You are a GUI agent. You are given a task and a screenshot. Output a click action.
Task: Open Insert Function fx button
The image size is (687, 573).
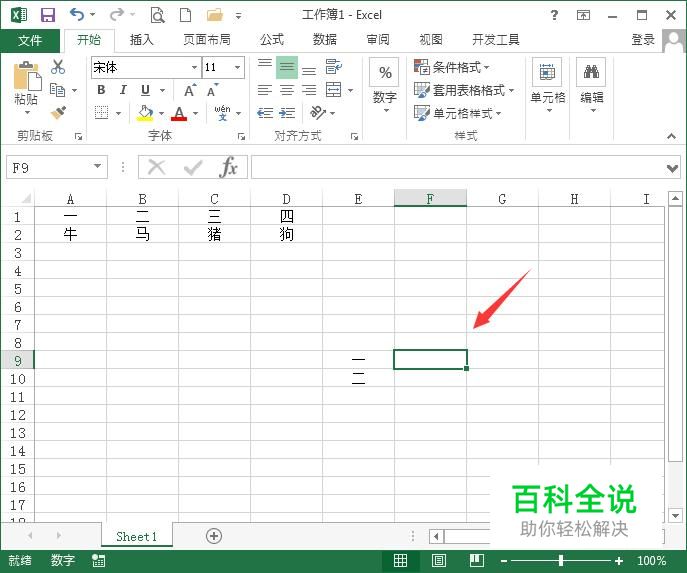(228, 167)
